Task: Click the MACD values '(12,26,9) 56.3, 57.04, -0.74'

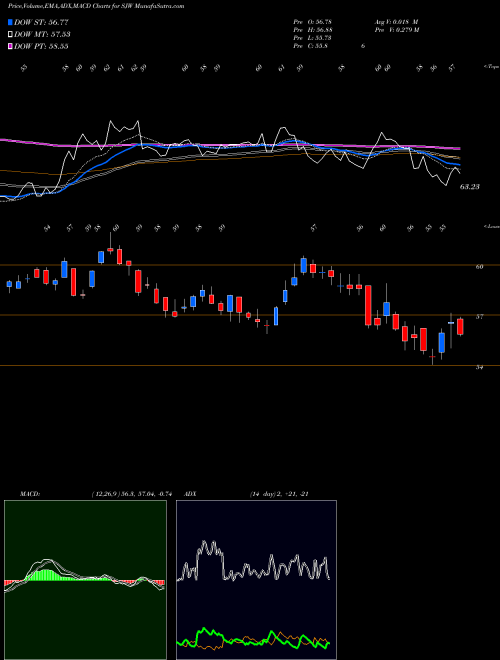Action: point(131,494)
